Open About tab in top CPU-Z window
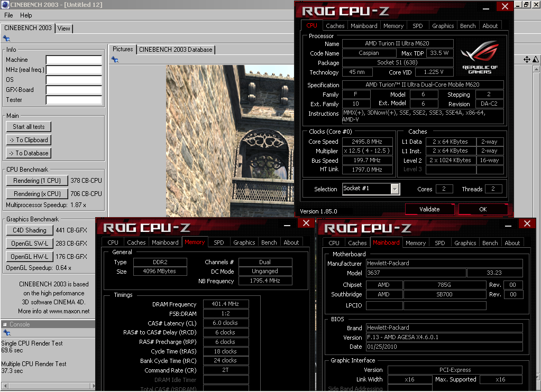Viewport: 541px width, 392px height. tap(490, 26)
